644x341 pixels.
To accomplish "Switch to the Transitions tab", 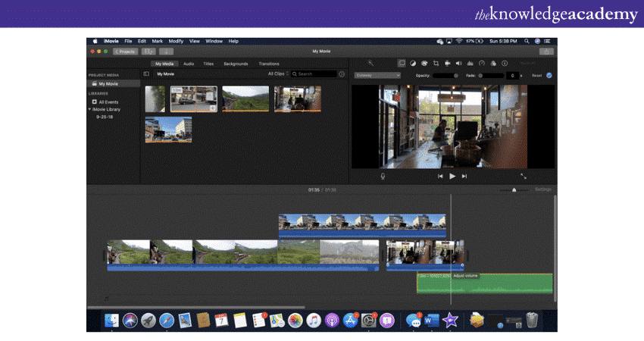I will pos(268,64).
